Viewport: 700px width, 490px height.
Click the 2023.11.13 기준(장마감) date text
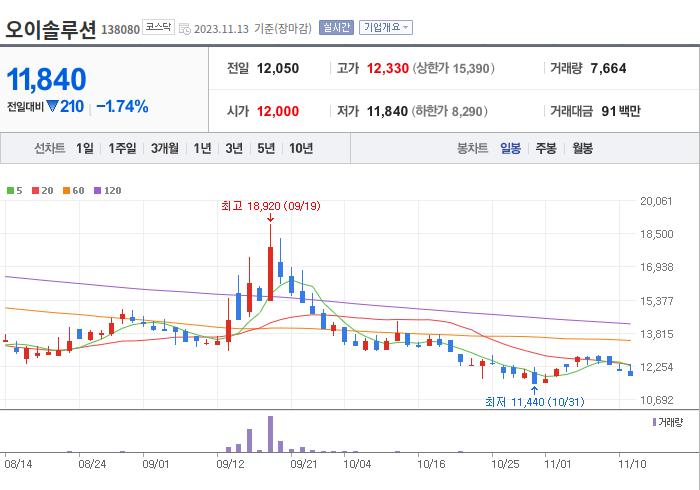(x=253, y=29)
